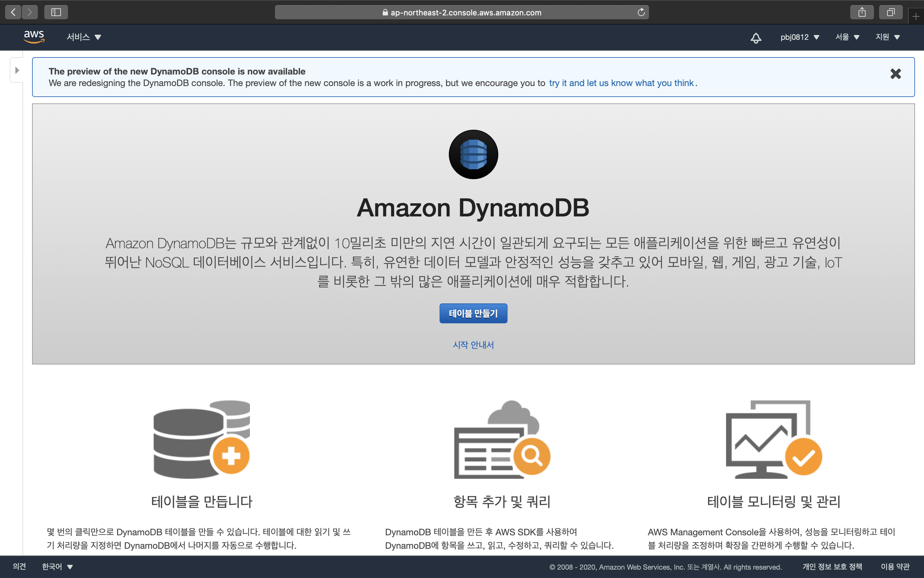Image resolution: width=924 pixels, height=578 pixels.
Task: Open 개인 정보 보호 정책 link
Action: (832, 566)
